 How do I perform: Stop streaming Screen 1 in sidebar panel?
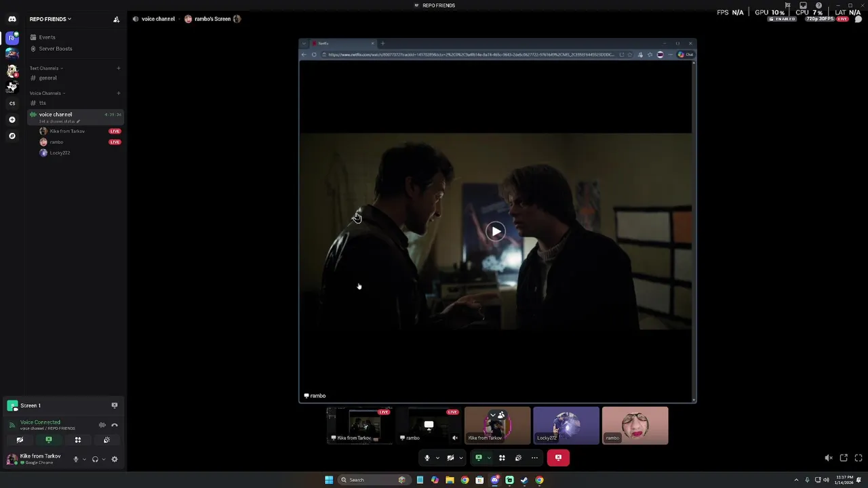tap(115, 405)
